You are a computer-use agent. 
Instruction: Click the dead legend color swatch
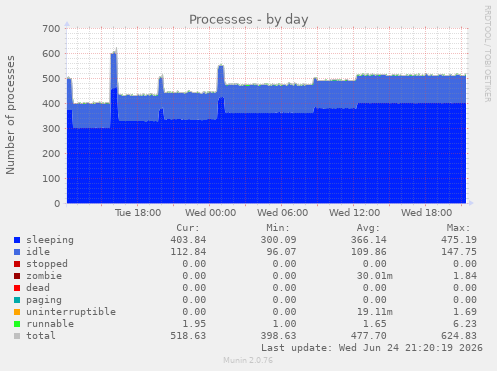pyautogui.click(x=17, y=288)
